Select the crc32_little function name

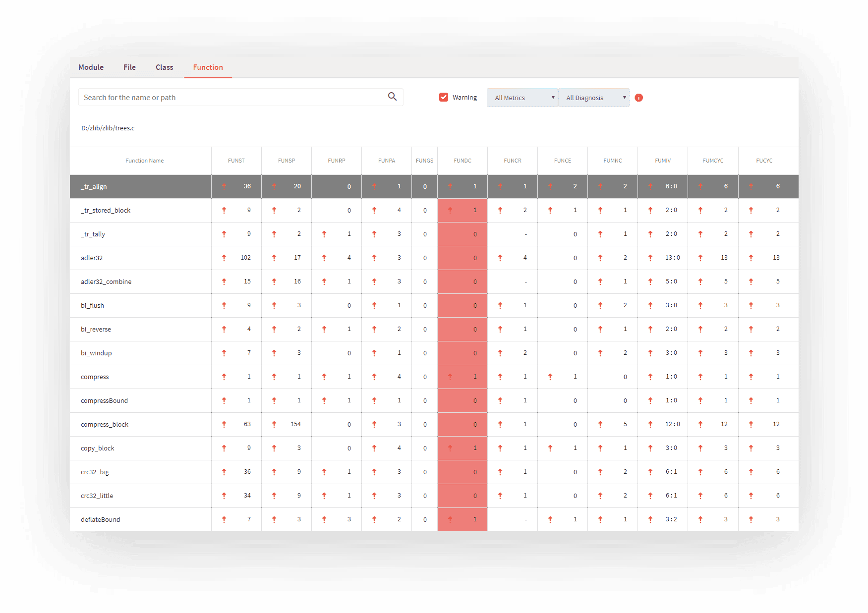pos(97,496)
